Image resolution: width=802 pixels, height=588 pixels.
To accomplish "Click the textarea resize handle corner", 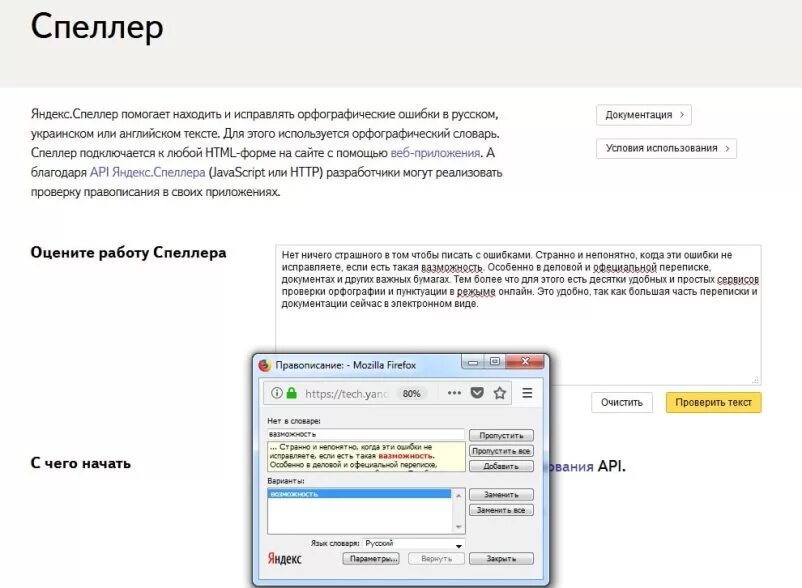I will click(x=756, y=380).
